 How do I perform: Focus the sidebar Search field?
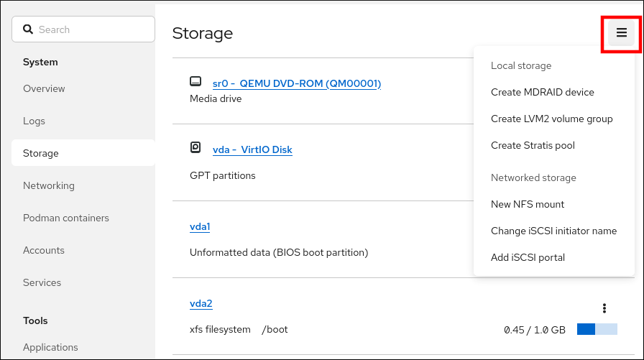[90, 29]
